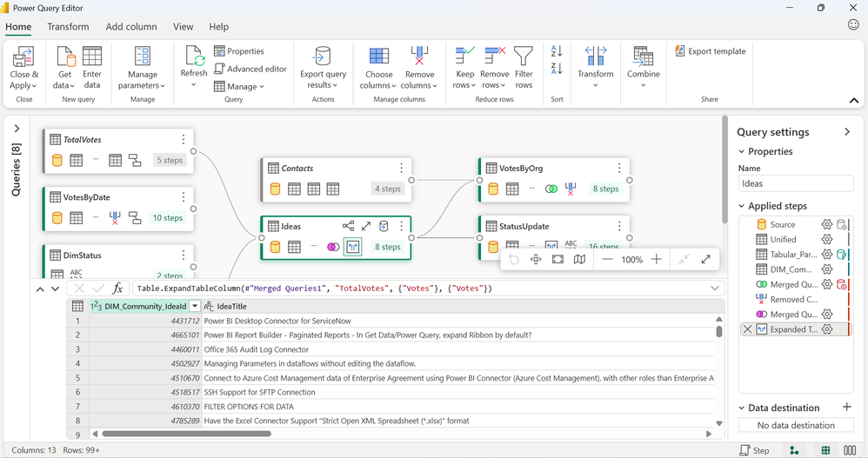The width and height of the screenshot is (868, 458).
Task: Collapse the Query settings pane
Action: [x=847, y=131]
